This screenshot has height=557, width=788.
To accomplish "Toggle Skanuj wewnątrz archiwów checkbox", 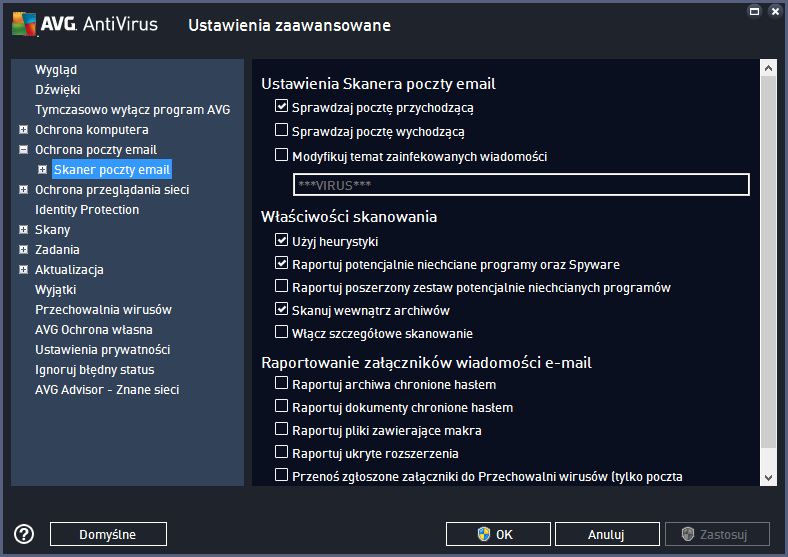I will click(x=281, y=309).
